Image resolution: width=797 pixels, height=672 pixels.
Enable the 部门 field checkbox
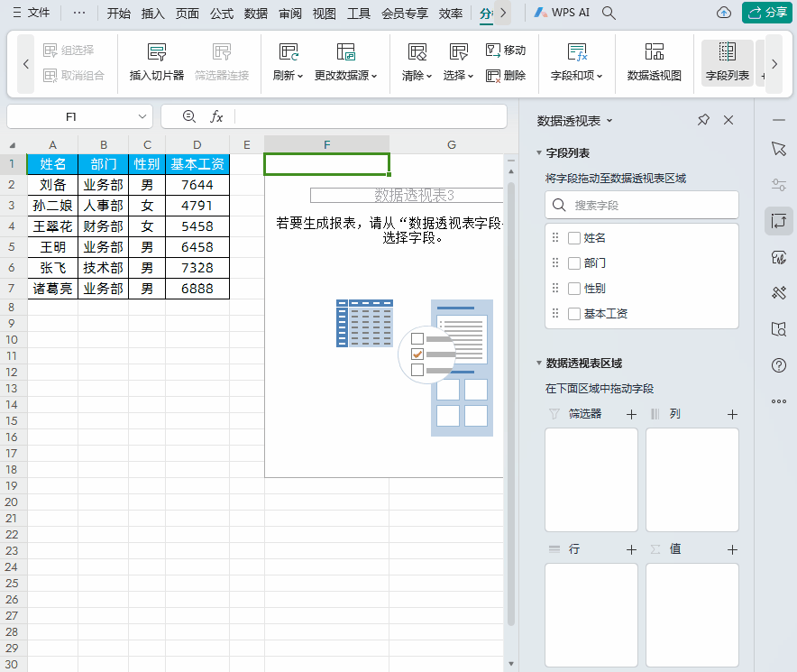(x=574, y=263)
